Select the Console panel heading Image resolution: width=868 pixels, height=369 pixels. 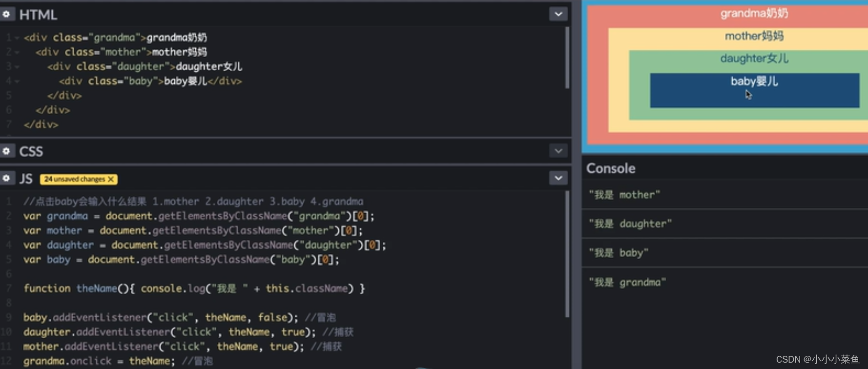pos(611,168)
